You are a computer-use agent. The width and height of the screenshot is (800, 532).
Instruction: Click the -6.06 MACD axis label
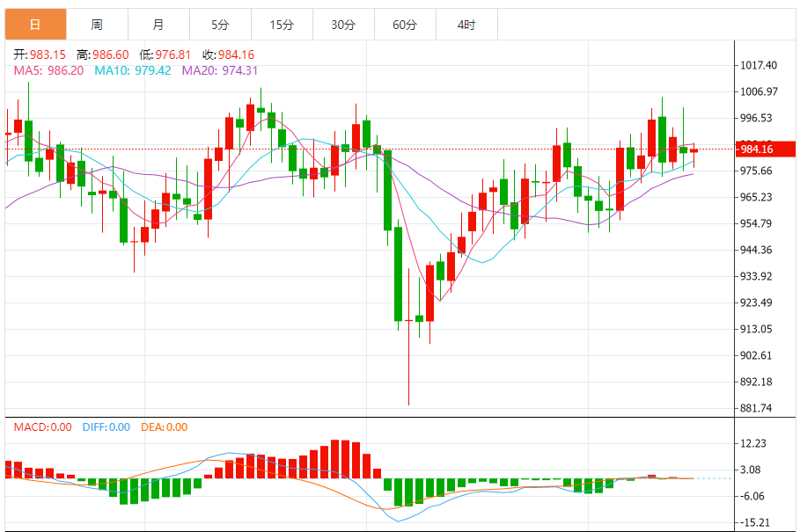[x=752, y=496]
